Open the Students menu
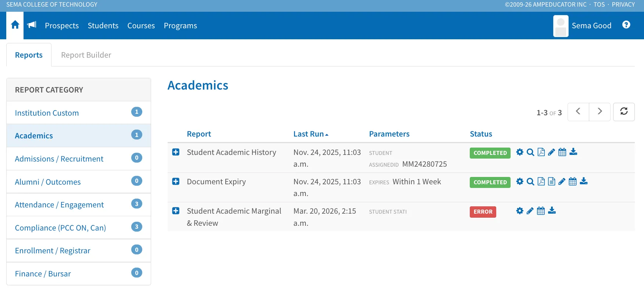The height and width of the screenshot is (290, 644). (103, 26)
